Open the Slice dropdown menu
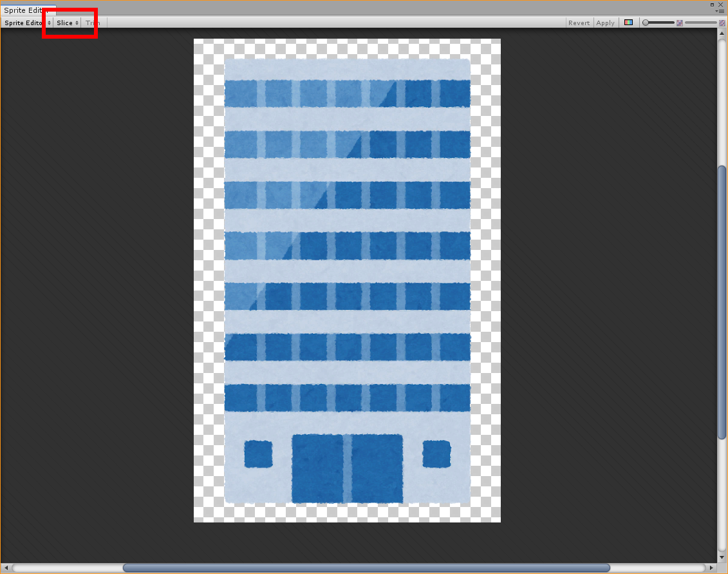The width and height of the screenshot is (728, 574). [68, 23]
